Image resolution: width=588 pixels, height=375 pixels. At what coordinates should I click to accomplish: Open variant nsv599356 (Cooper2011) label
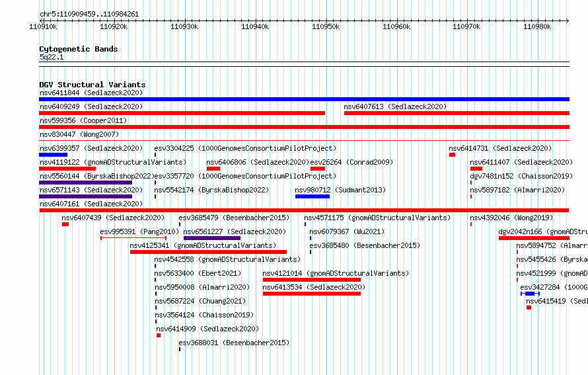(x=83, y=120)
